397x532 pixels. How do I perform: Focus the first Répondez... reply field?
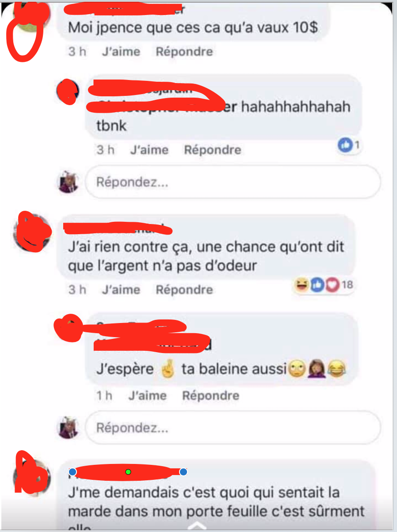233,182
